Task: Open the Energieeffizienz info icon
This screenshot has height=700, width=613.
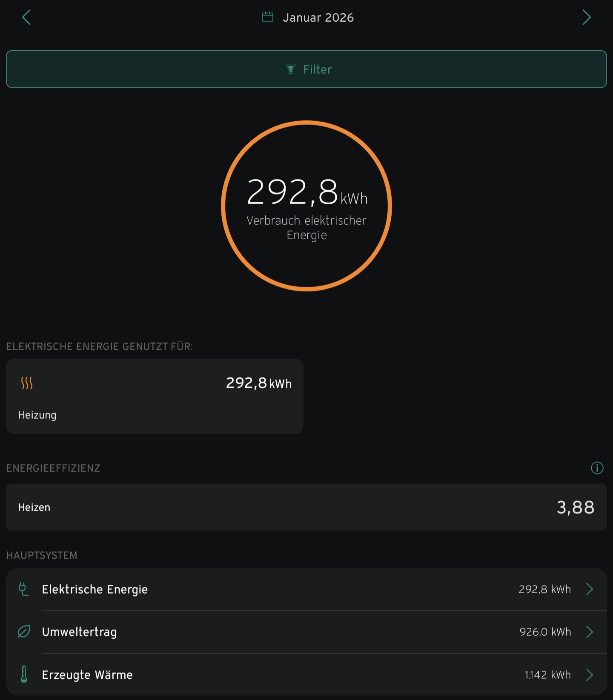Action: pos(597,468)
